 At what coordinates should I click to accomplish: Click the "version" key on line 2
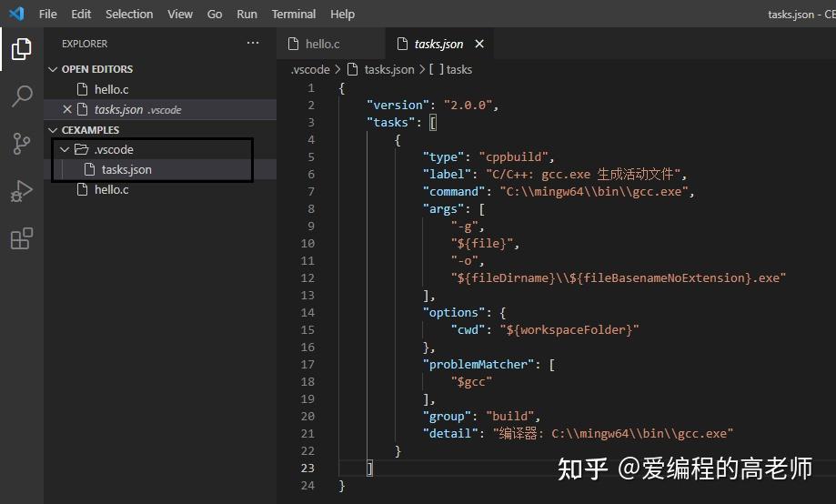click(x=398, y=105)
